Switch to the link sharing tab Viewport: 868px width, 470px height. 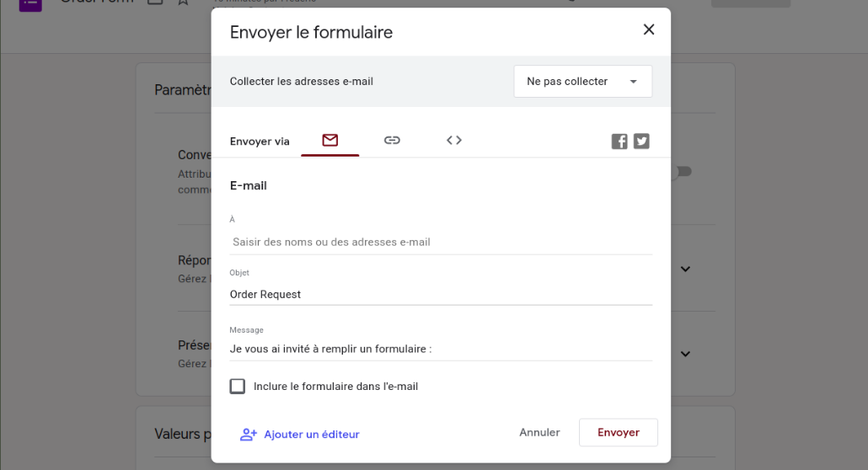pos(392,141)
